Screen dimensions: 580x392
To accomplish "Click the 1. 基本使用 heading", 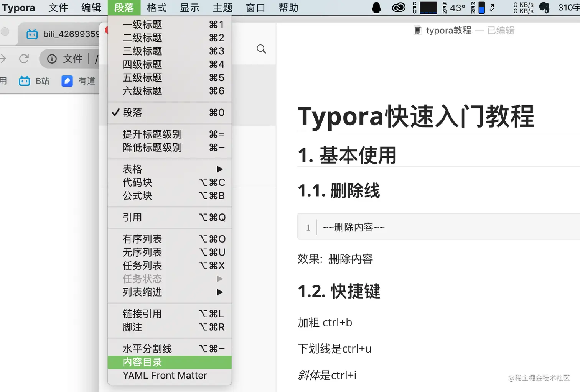I will [x=347, y=155].
